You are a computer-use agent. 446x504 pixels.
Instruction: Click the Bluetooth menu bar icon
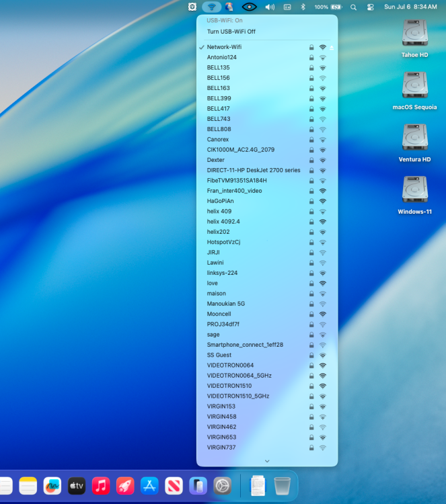(x=303, y=7)
